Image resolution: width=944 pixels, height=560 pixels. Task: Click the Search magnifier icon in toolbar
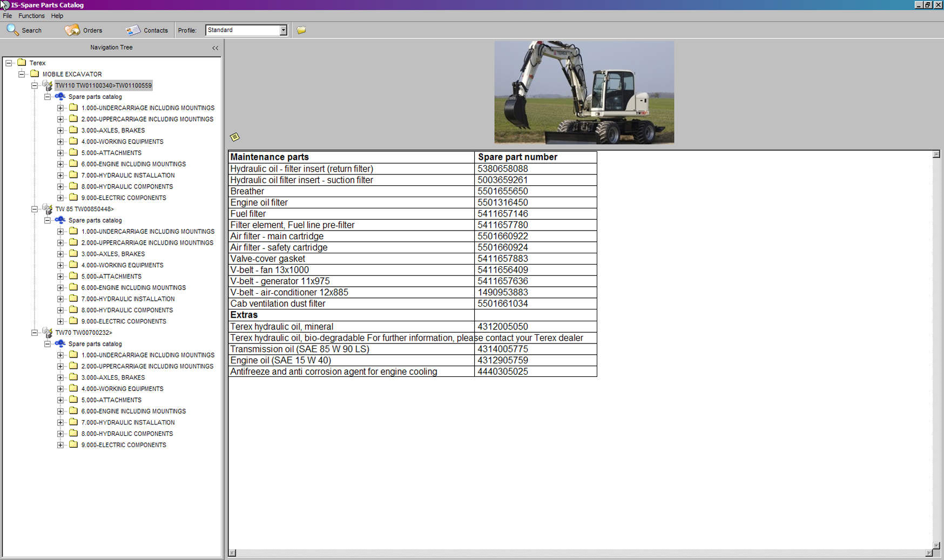[12, 30]
